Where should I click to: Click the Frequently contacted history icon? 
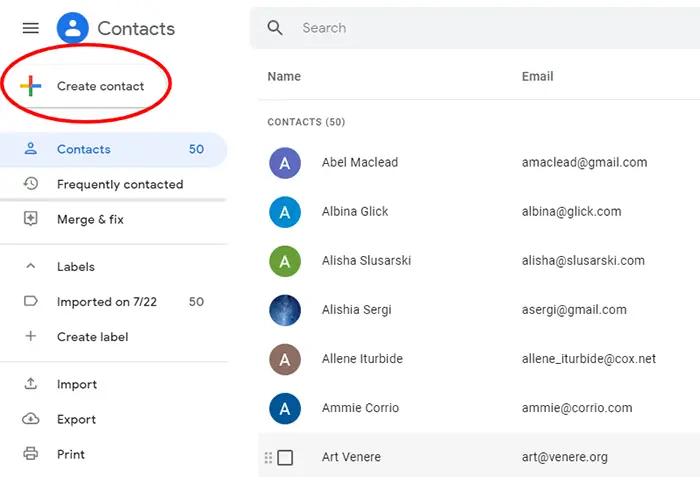tap(31, 184)
